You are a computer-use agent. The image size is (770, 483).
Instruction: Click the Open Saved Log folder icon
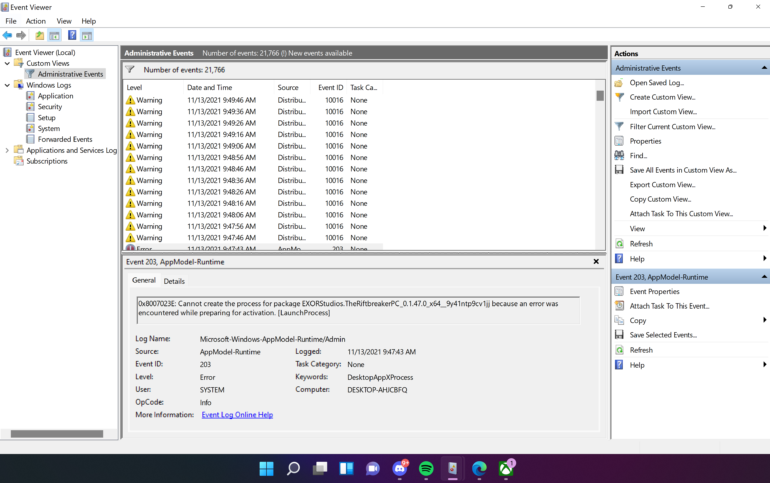coord(620,83)
